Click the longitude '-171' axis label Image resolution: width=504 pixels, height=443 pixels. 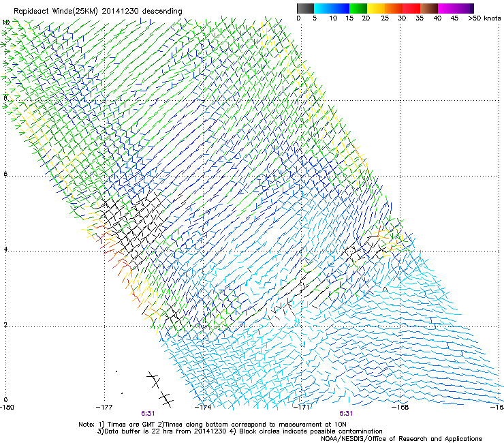[x=302, y=407]
